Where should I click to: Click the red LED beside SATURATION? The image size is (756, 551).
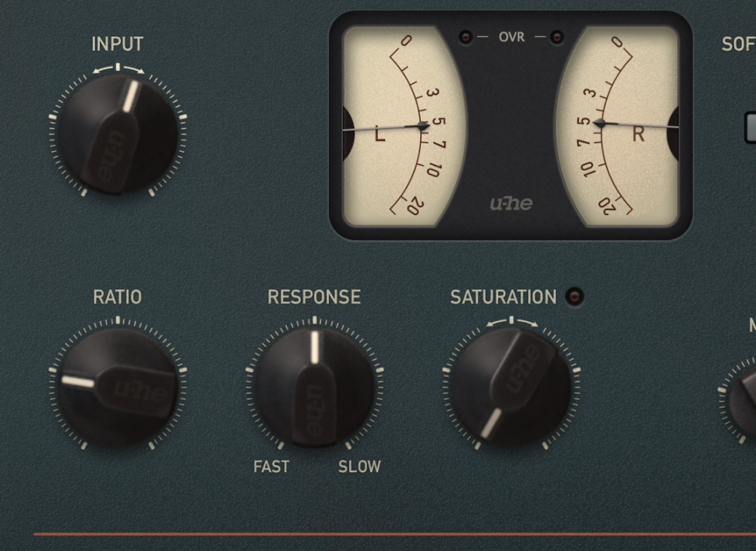pos(574,296)
